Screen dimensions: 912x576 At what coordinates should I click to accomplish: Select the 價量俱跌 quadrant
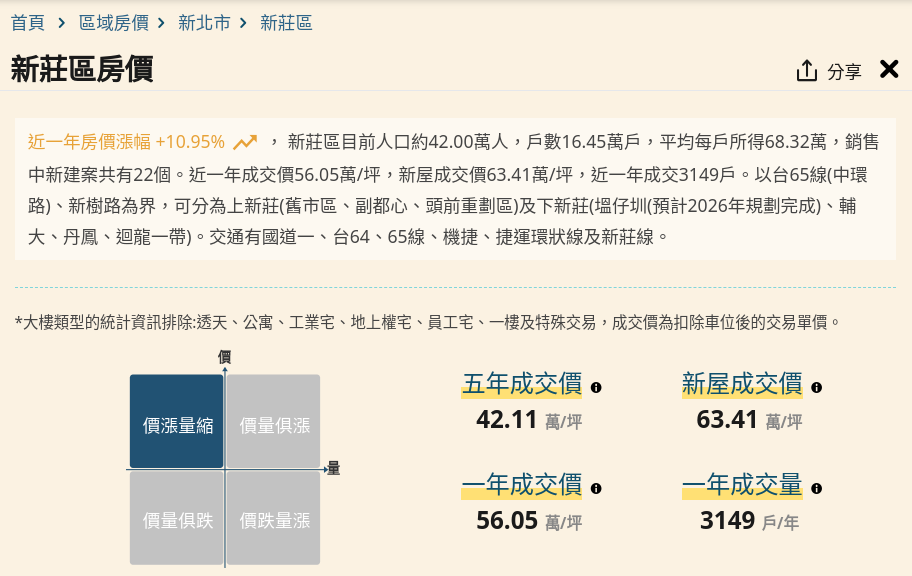(177, 519)
